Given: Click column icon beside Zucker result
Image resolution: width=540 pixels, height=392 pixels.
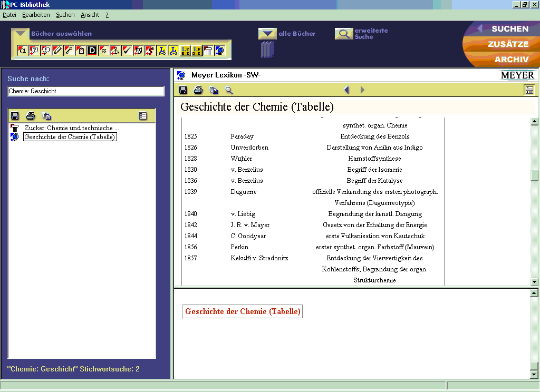Looking at the screenshot, I should point(14,128).
